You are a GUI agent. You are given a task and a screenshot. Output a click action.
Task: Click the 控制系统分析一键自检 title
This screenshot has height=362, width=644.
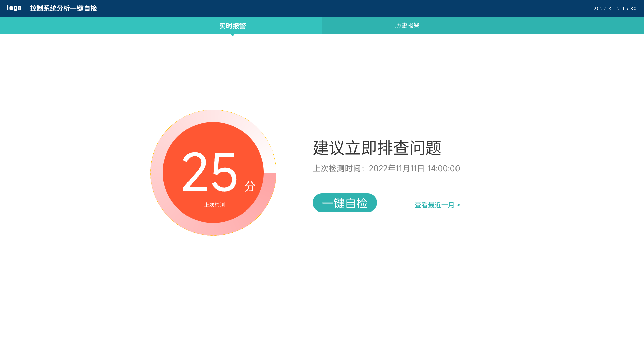pos(63,8)
